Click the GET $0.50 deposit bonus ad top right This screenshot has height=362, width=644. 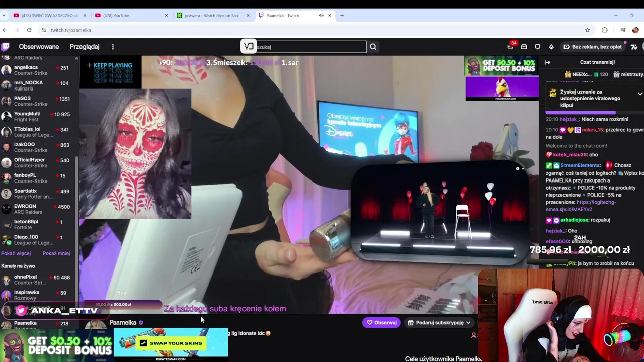501,66
